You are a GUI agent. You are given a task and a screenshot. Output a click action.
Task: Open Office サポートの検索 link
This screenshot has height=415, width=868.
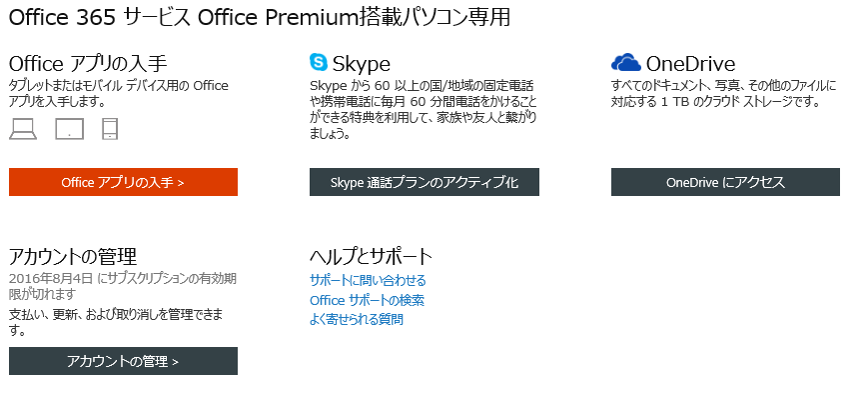[x=367, y=300]
